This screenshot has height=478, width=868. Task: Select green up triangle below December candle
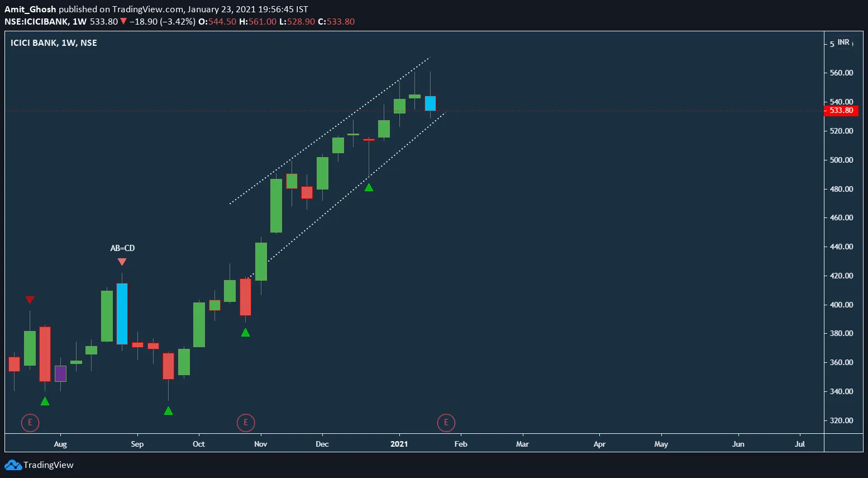point(369,188)
